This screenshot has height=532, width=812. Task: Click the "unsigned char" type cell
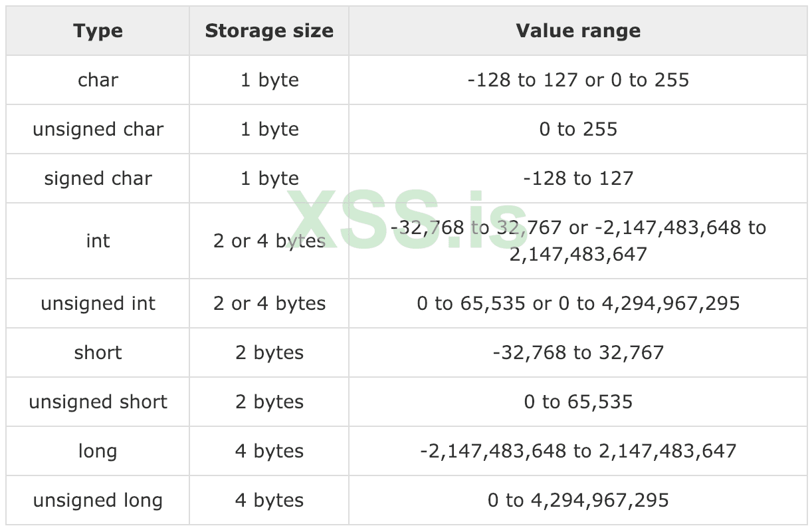pyautogui.click(x=98, y=130)
